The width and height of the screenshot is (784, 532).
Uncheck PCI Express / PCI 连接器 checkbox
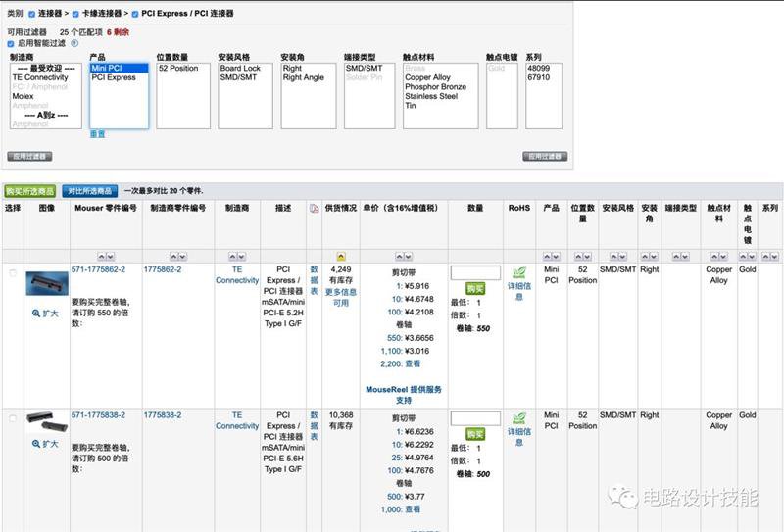pyautogui.click(x=135, y=14)
